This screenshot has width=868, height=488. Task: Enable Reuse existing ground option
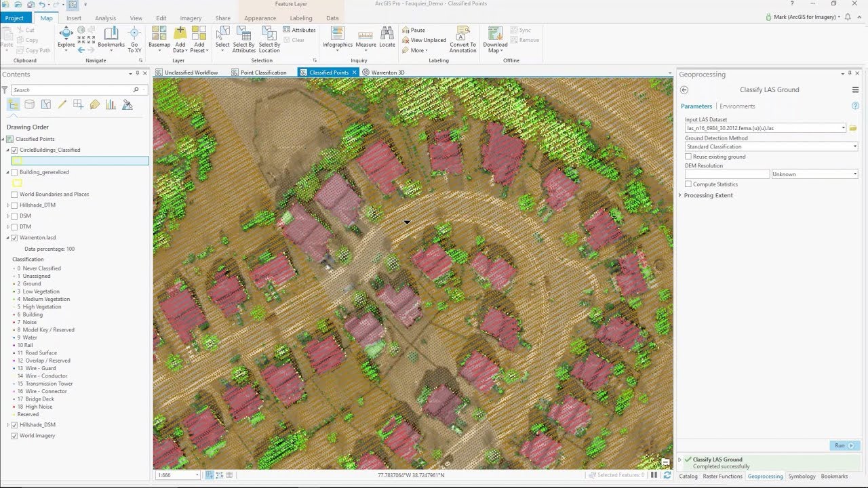click(688, 157)
